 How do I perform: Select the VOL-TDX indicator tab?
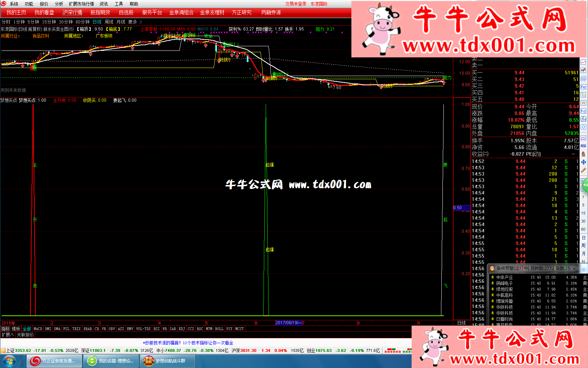point(143,329)
